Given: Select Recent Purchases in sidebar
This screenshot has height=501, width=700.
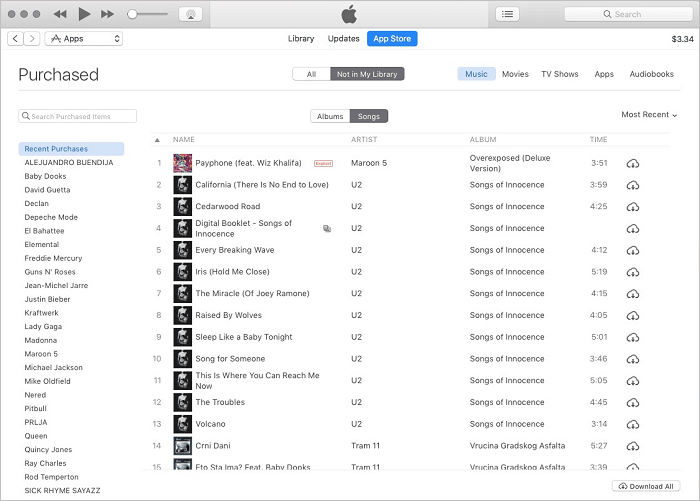Looking at the screenshot, I should (x=71, y=149).
